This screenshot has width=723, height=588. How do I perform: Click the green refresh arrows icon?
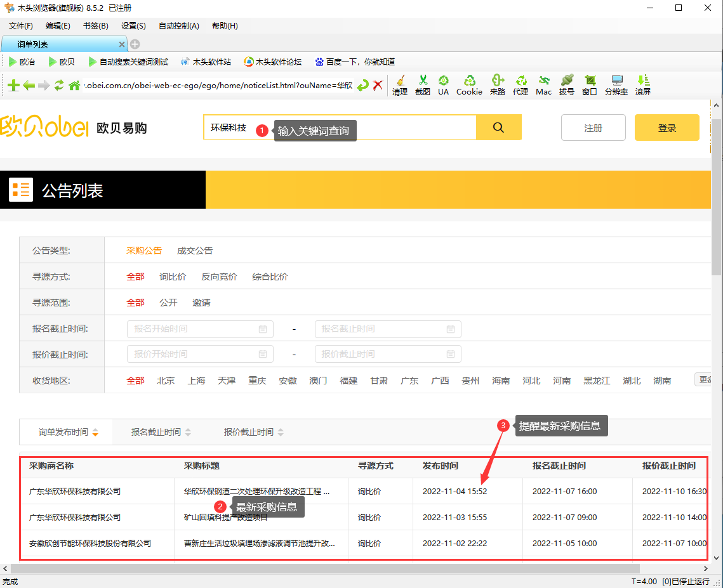click(x=59, y=85)
